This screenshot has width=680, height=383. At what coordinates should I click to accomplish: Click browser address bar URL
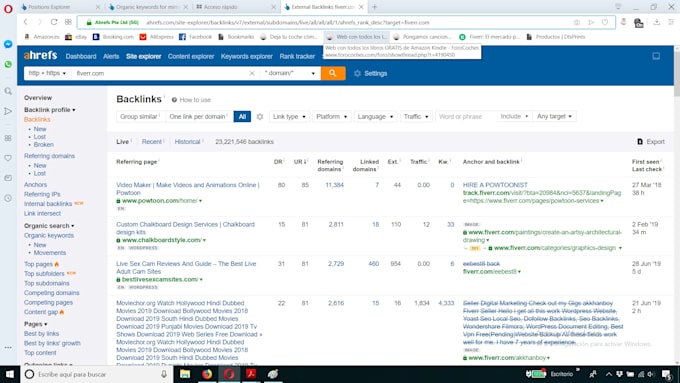click(x=287, y=22)
